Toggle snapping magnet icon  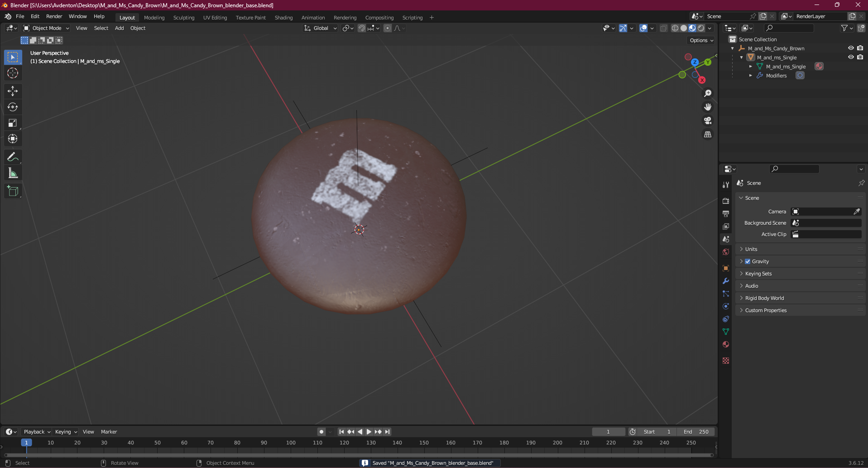(x=362, y=28)
